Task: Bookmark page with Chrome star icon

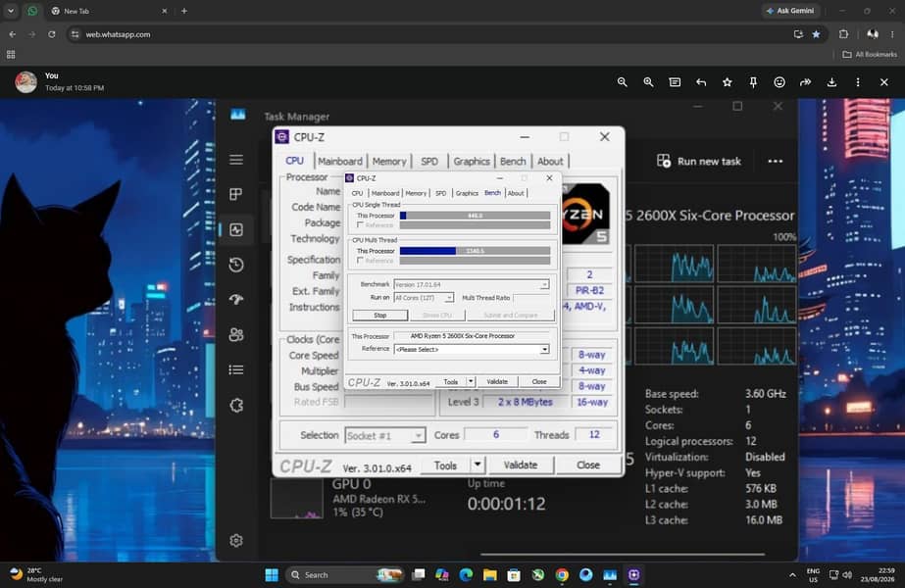Action: tap(816, 34)
